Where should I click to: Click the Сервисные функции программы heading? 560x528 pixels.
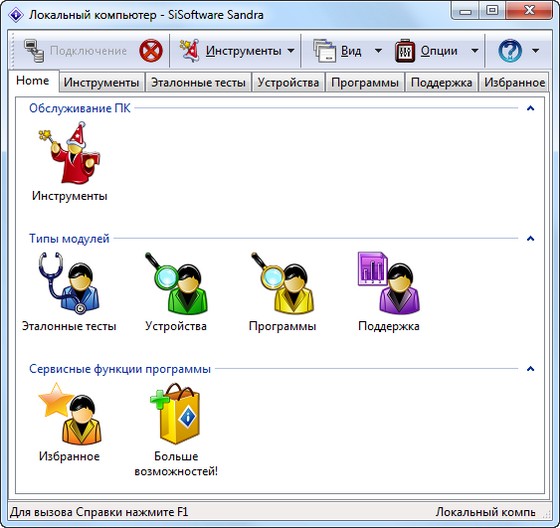(120, 369)
